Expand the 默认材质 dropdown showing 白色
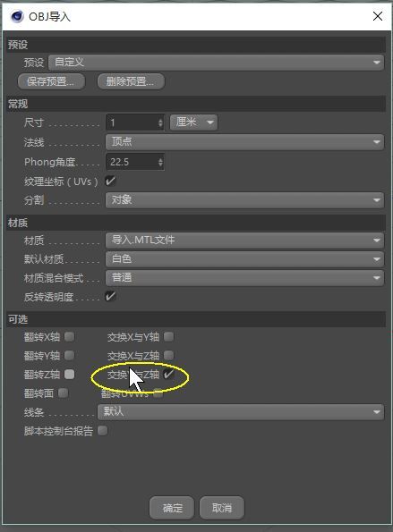 pyautogui.click(x=244, y=259)
